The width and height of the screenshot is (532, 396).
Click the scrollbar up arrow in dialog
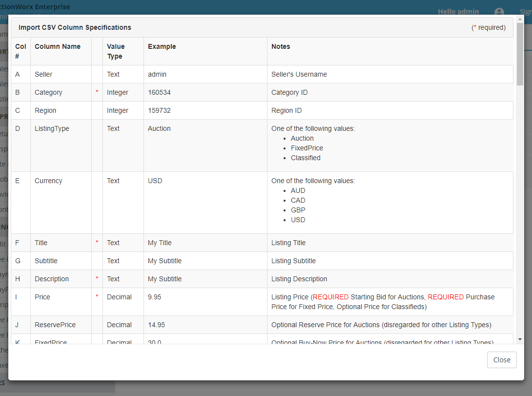(x=520, y=19)
